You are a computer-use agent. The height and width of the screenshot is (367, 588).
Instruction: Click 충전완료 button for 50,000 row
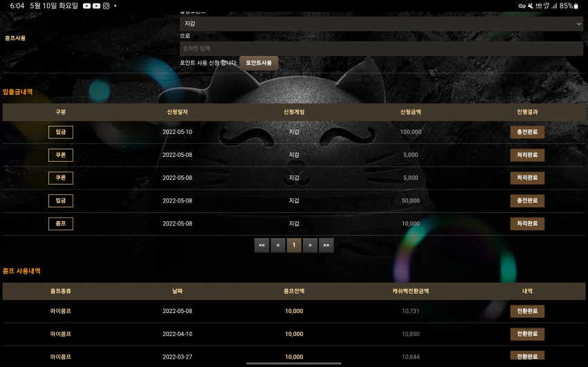click(x=527, y=200)
